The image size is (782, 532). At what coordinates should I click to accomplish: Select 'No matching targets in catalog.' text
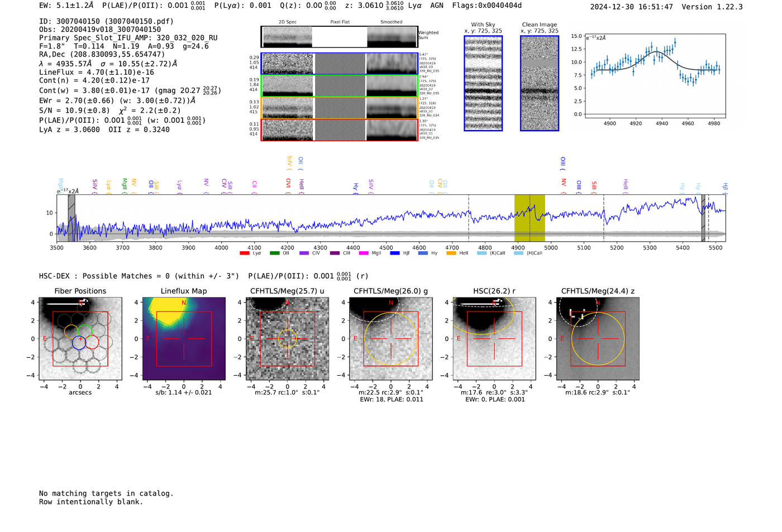(x=106, y=493)
